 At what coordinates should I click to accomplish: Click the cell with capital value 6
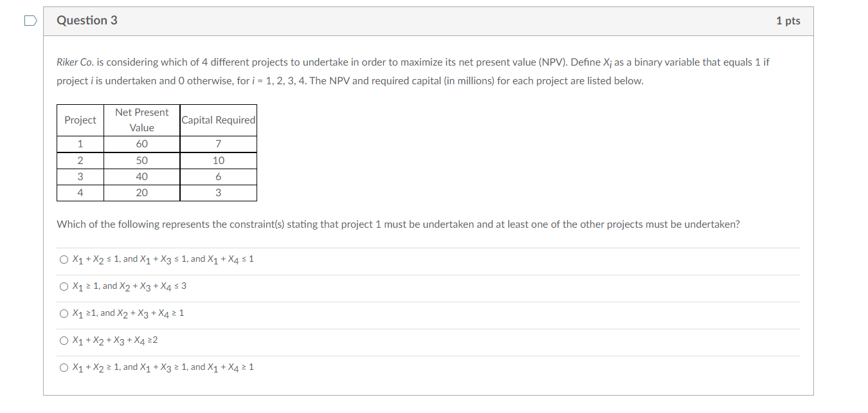click(217, 176)
